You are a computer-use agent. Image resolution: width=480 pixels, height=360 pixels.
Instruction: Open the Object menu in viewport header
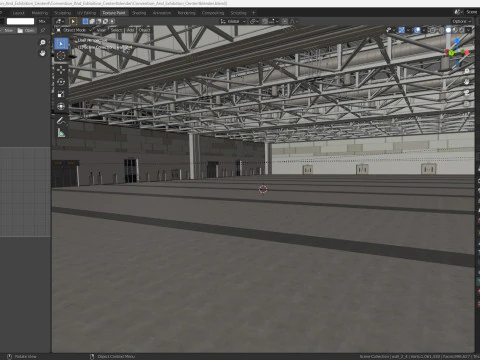tap(144, 30)
